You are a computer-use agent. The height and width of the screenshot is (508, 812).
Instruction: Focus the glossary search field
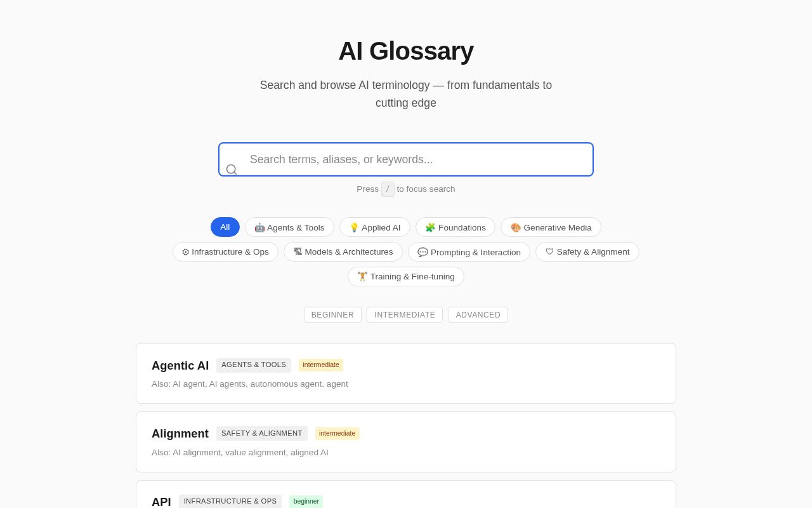pos(406,159)
